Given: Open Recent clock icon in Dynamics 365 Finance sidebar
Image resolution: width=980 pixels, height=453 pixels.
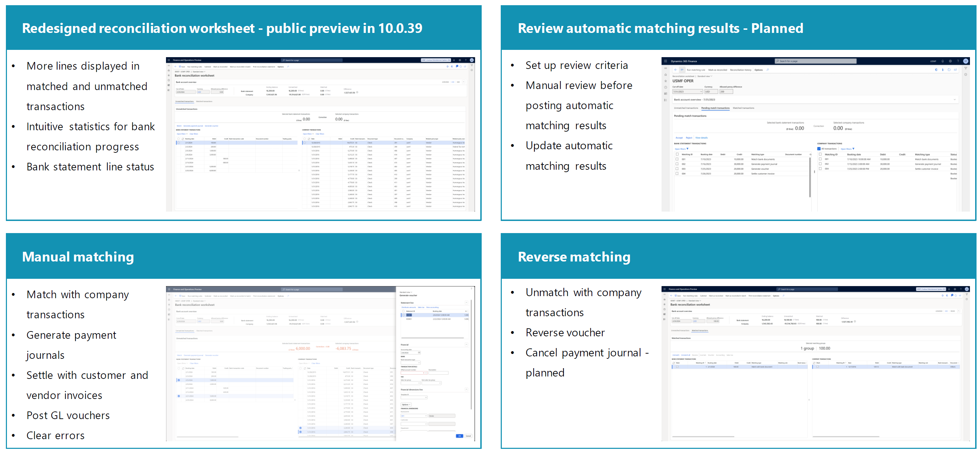Looking at the screenshot, I should [x=665, y=87].
